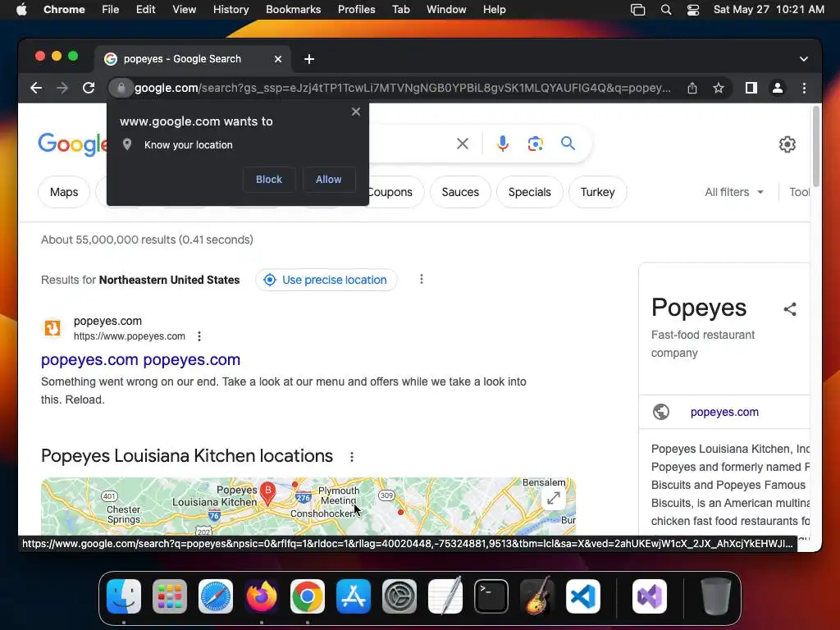Screen dimensions: 840x630
Task: Click the blue magnifier search button
Action: click(568, 144)
